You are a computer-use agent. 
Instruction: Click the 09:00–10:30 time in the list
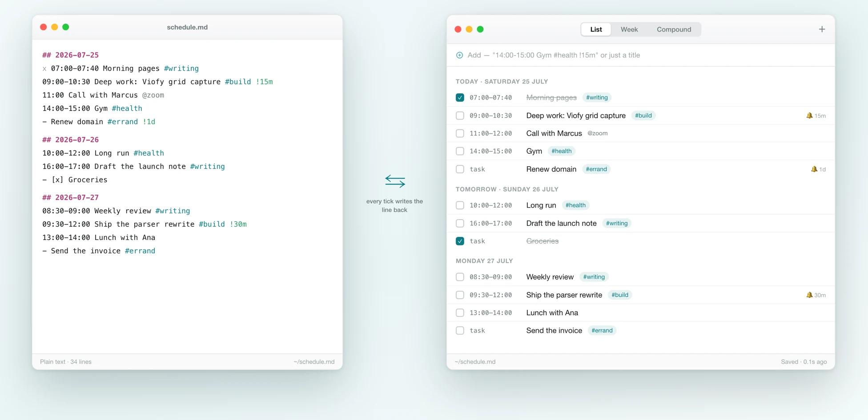click(x=490, y=116)
